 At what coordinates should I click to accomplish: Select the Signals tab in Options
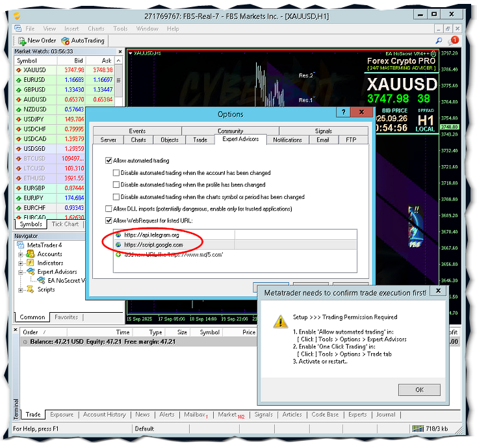[324, 131]
